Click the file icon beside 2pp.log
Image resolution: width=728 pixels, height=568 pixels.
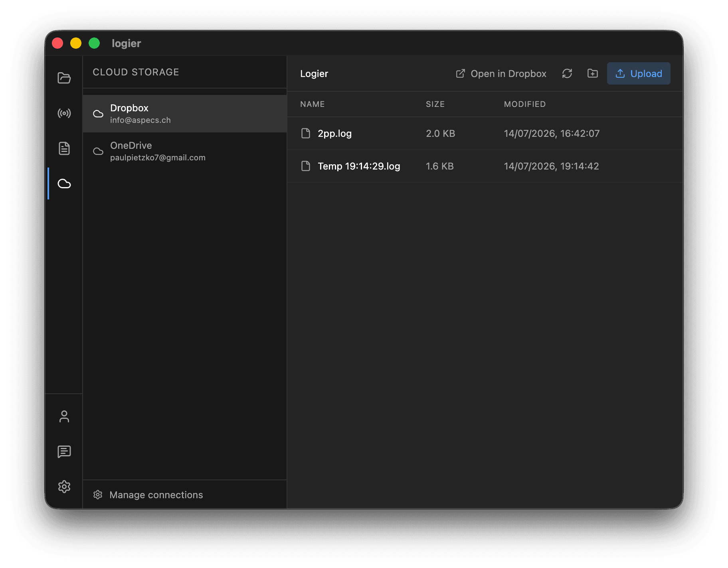click(x=306, y=133)
